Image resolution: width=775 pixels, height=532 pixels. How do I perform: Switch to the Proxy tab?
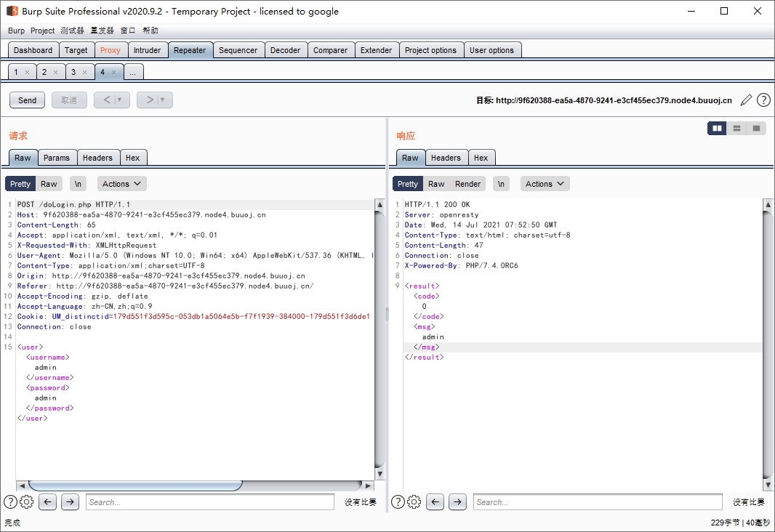tap(111, 50)
